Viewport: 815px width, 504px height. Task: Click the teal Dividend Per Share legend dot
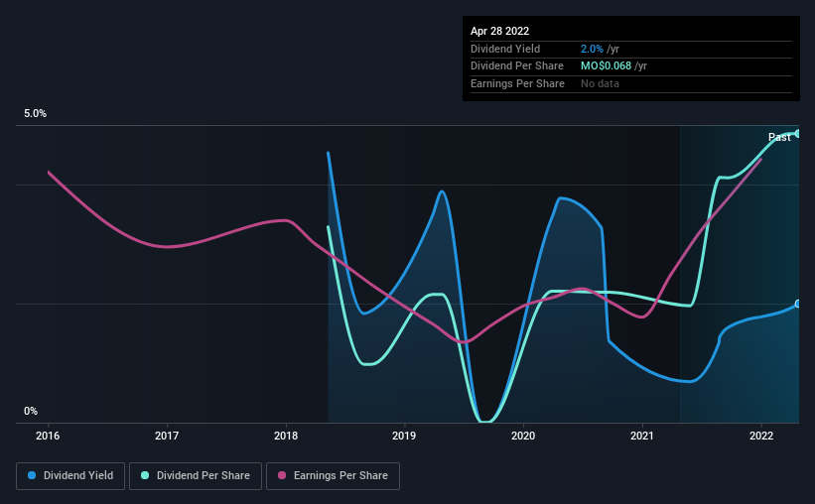click(145, 475)
